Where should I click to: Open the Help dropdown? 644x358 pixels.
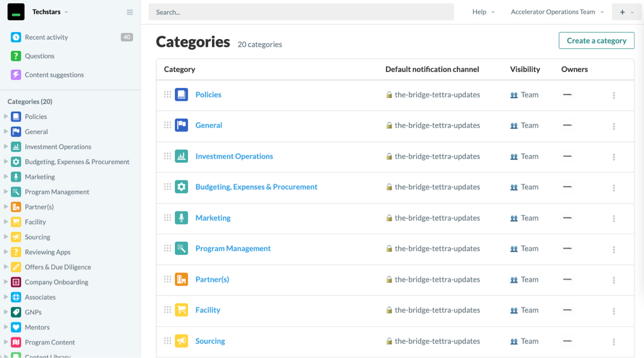tap(482, 11)
